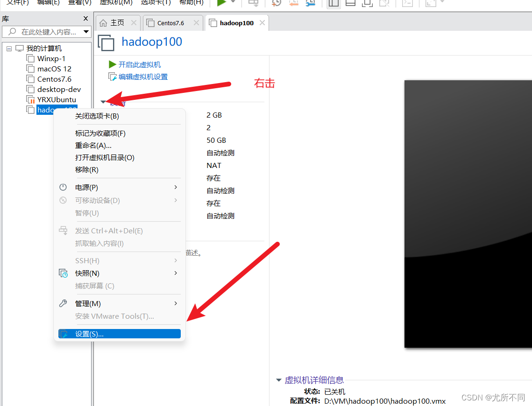Viewport: 532px width, 406px height.
Task: Expand the 快照(N) submenu arrow
Action: (x=176, y=273)
